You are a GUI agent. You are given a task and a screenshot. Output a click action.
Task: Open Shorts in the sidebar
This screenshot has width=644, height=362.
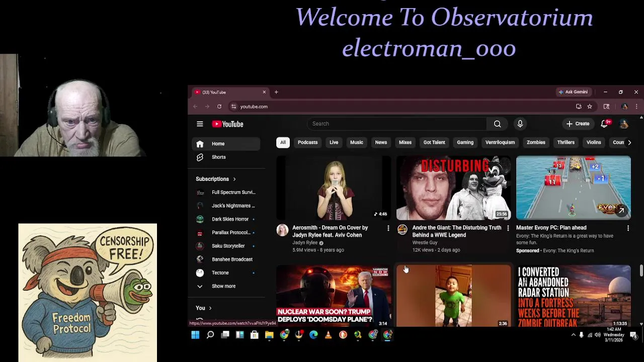[x=227, y=157]
